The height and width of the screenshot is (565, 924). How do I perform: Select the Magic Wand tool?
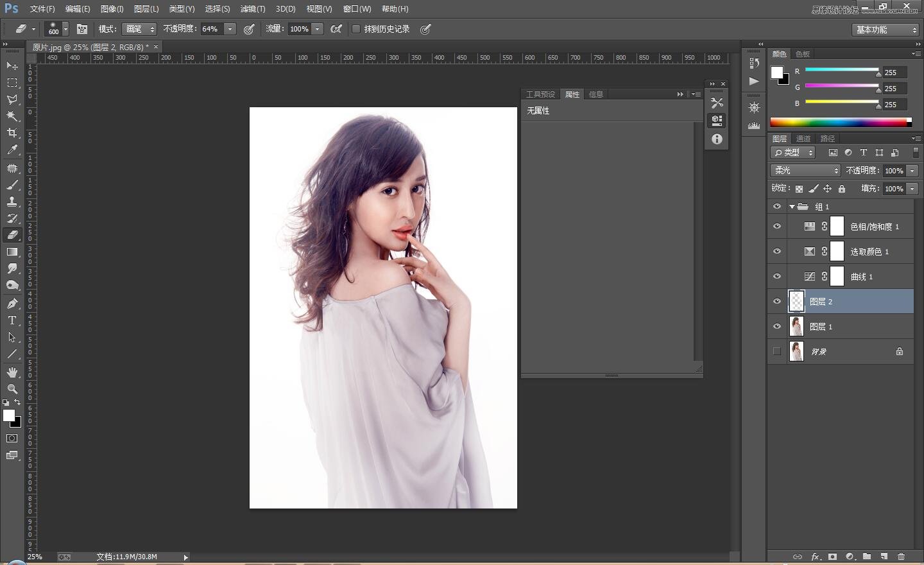pos(12,116)
